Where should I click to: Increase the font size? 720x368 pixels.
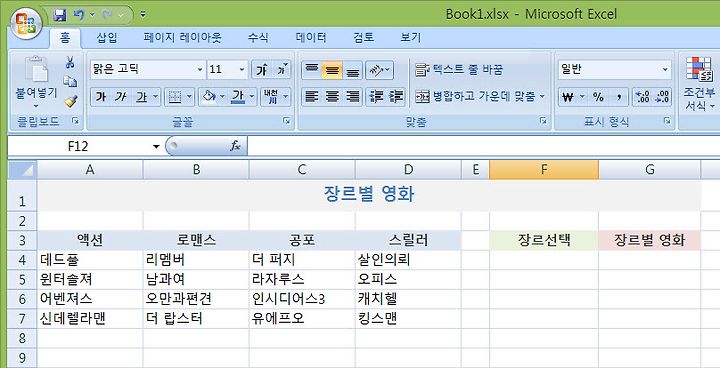pyautogui.click(x=262, y=70)
